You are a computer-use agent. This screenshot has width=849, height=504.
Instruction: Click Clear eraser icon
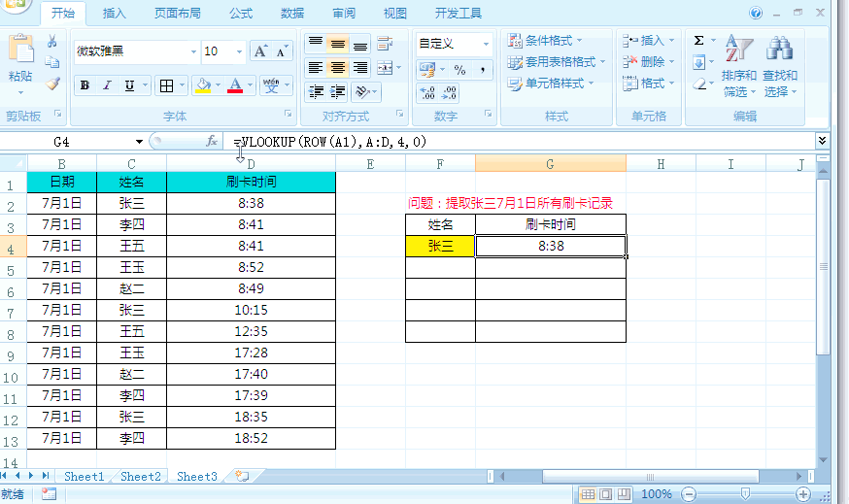tap(699, 84)
